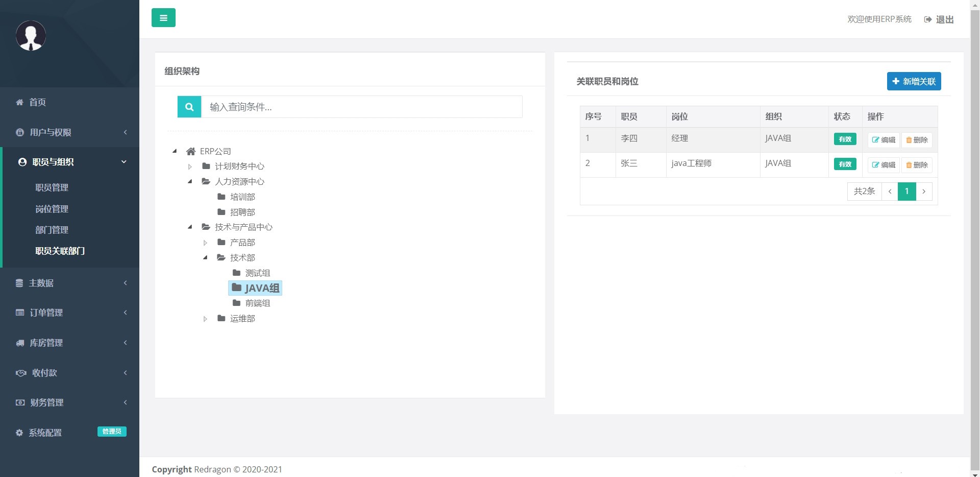Toggle the 有效 status badge for 李四
This screenshot has height=477, width=980.
point(845,139)
